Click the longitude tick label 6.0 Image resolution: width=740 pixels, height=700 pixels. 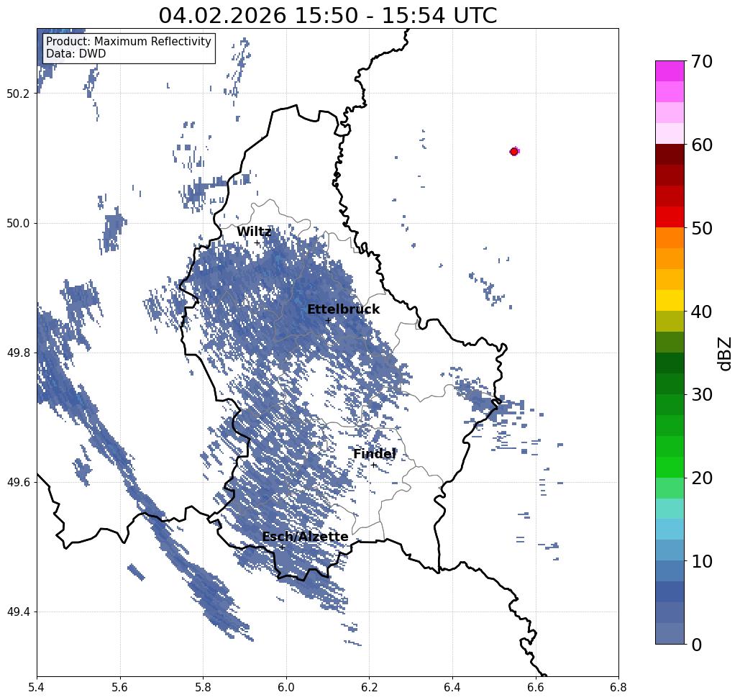[x=286, y=687]
